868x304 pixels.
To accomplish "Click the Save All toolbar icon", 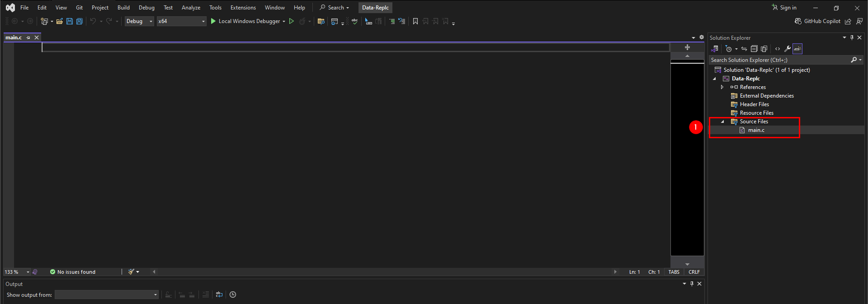I will (80, 21).
